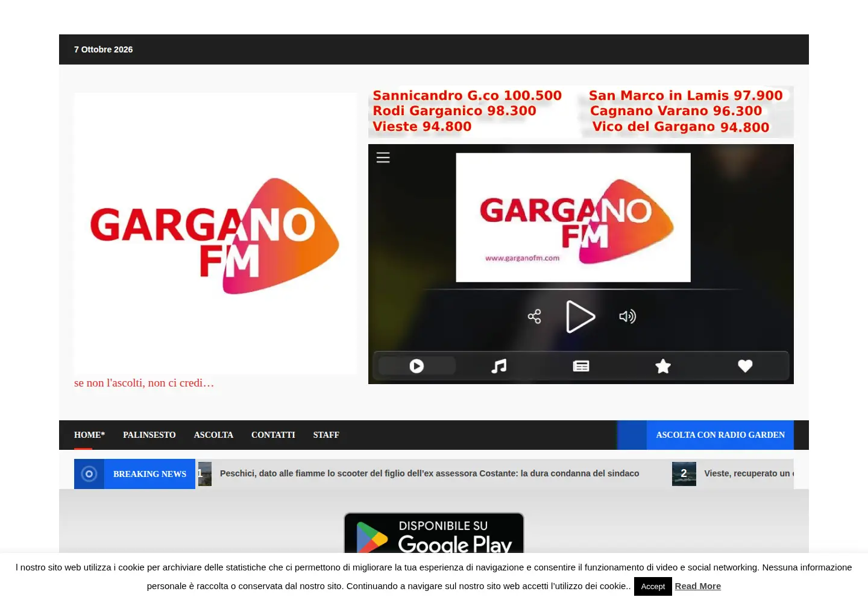This screenshot has height=603, width=868.
Task: Click the Breaking News circle icon
Action: pyautogui.click(x=89, y=474)
